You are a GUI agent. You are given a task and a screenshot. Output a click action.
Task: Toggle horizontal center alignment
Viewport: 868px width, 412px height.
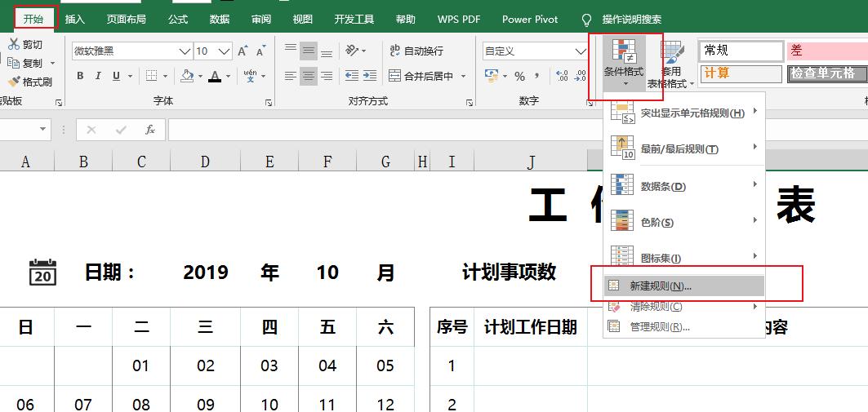(x=309, y=76)
